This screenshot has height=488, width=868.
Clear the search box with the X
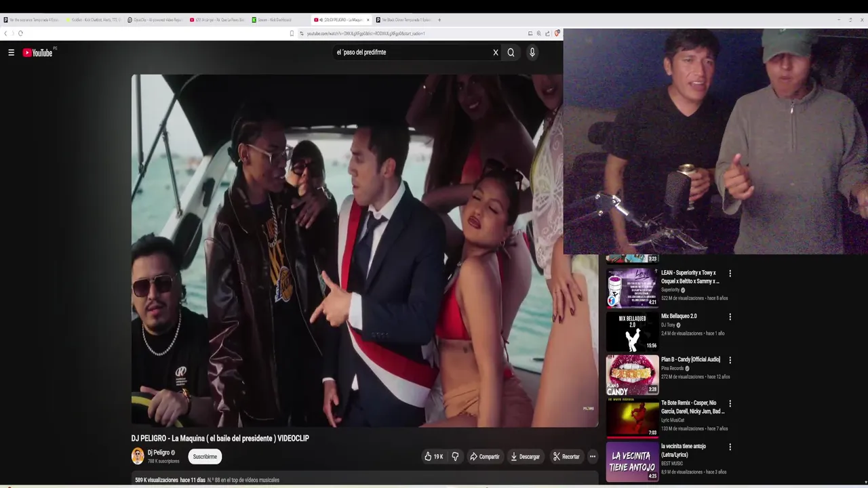click(496, 52)
